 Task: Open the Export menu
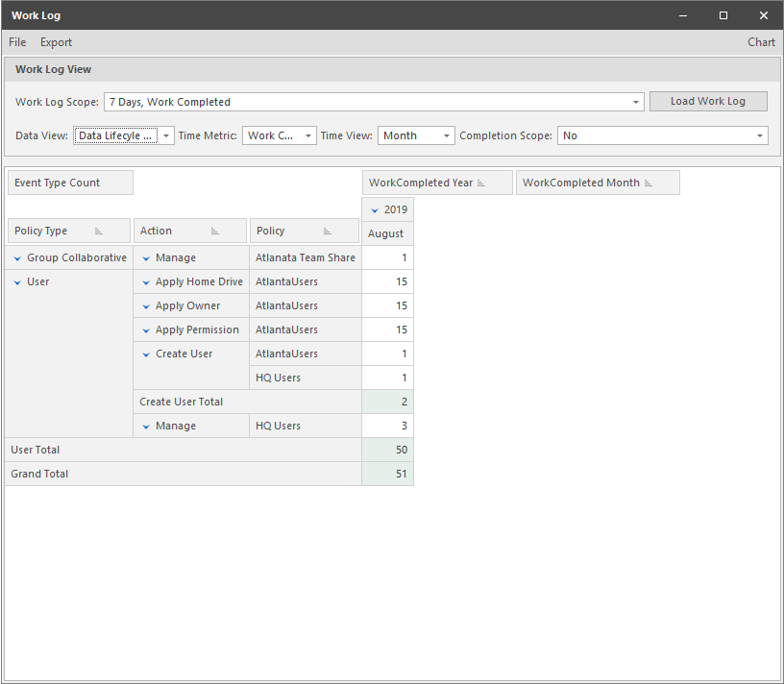pos(56,42)
